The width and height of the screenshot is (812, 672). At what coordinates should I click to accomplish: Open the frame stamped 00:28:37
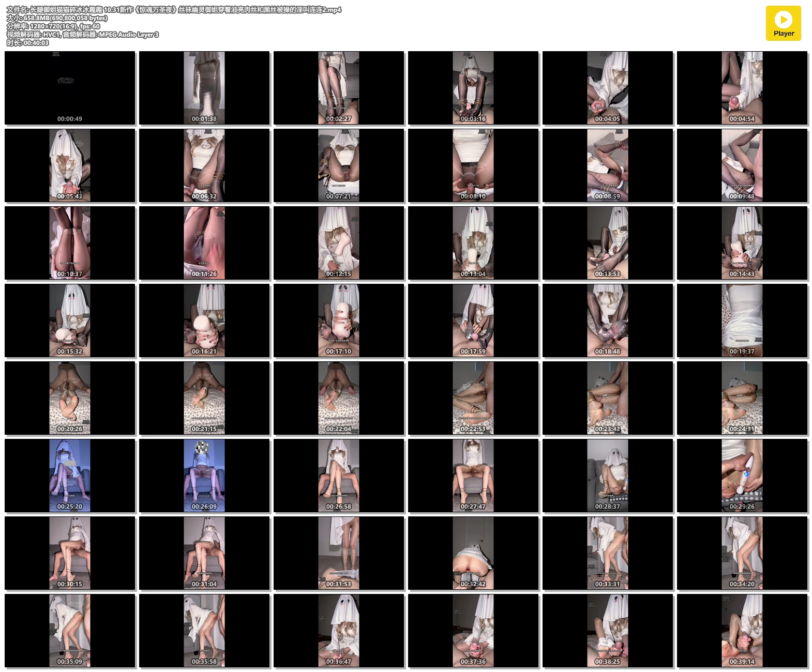point(608,476)
